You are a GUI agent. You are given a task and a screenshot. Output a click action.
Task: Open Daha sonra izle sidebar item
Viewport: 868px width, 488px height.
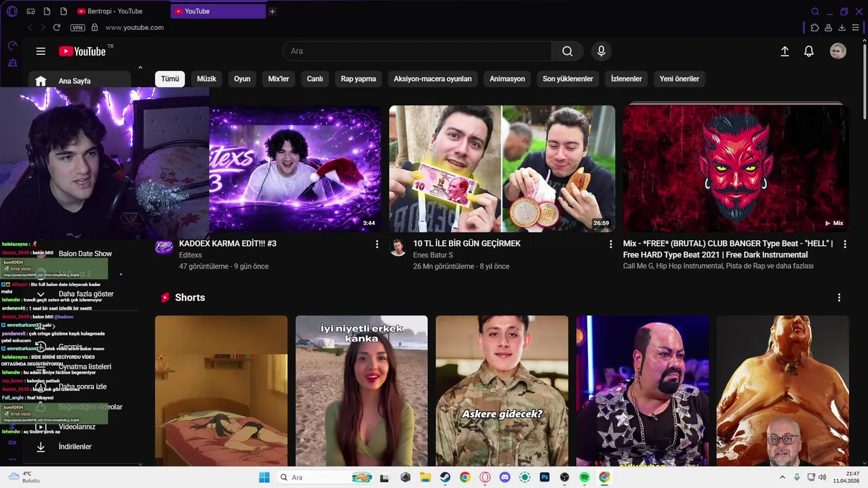pos(83,386)
